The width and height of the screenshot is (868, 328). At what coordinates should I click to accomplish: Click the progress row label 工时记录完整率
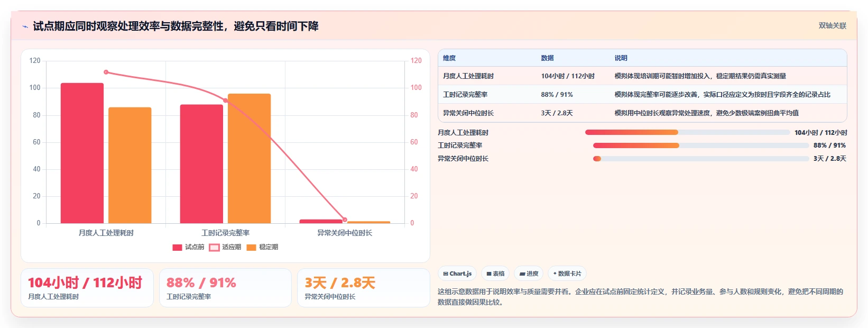point(460,145)
